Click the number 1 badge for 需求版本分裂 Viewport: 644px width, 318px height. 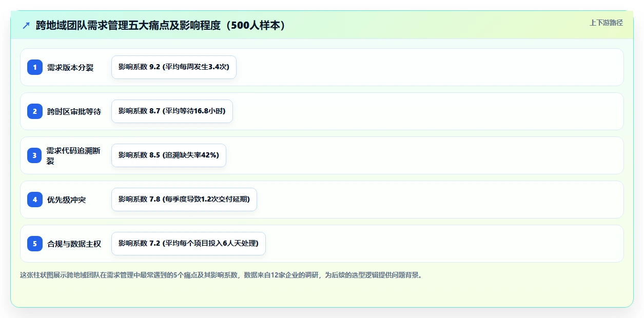[x=35, y=67]
